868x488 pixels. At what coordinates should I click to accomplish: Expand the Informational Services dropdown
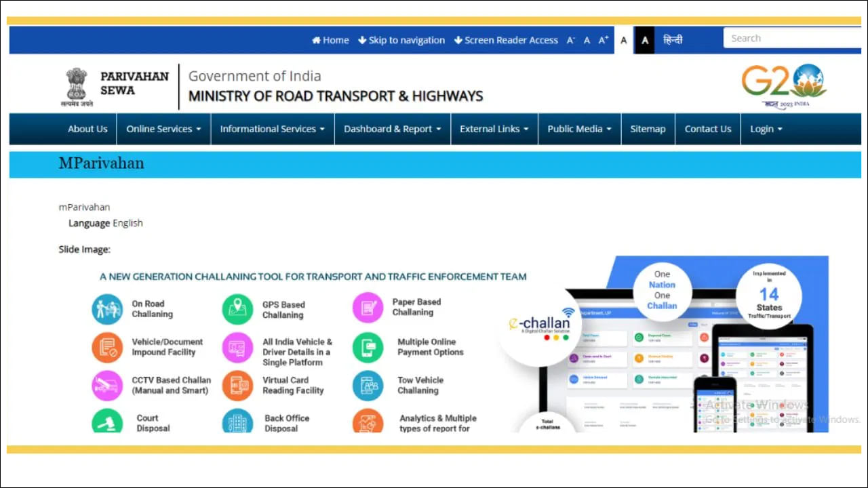[x=273, y=129]
